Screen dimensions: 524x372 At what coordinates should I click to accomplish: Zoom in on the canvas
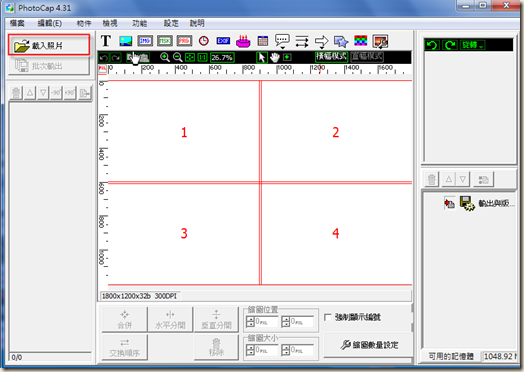(164, 57)
